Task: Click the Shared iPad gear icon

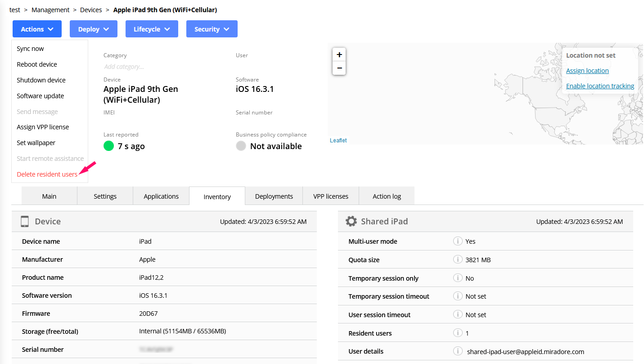Action: pyautogui.click(x=351, y=221)
